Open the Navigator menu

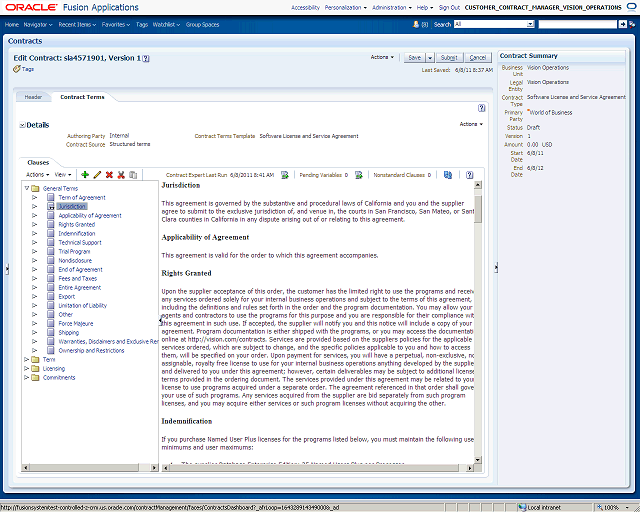pos(38,24)
